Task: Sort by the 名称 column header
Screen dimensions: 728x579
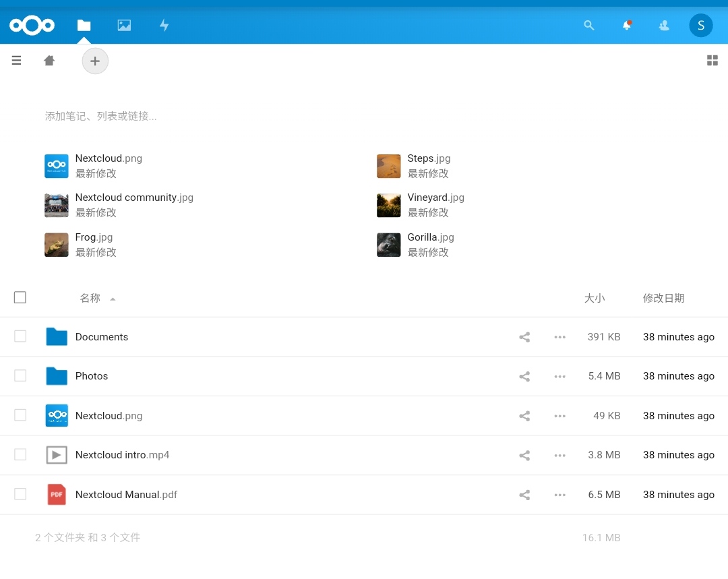Action: click(x=90, y=298)
